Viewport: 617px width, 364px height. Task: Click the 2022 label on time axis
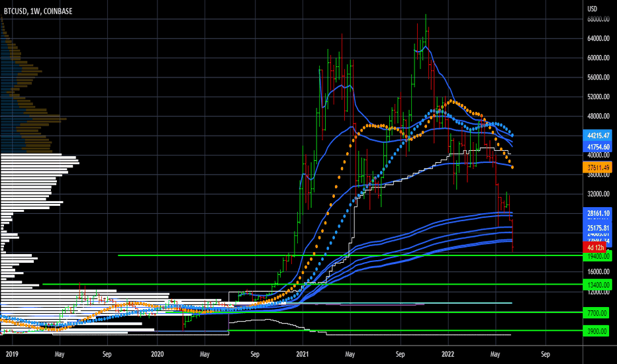click(x=448, y=354)
